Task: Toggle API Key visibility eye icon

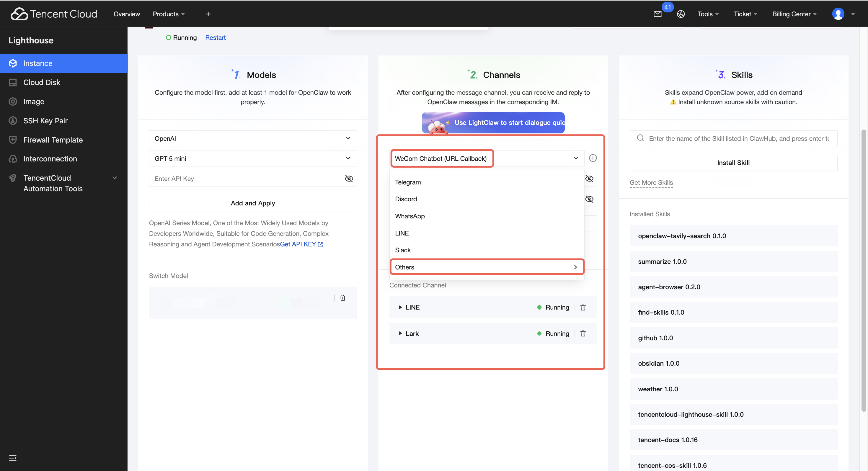Action: tap(349, 179)
